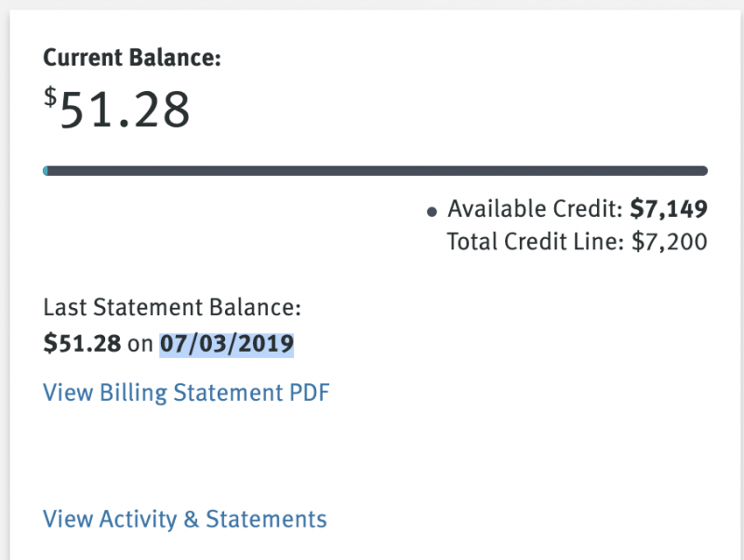Click the large $51.28 current balance amount
Viewport: 744px width, 560px height.
click(122, 111)
